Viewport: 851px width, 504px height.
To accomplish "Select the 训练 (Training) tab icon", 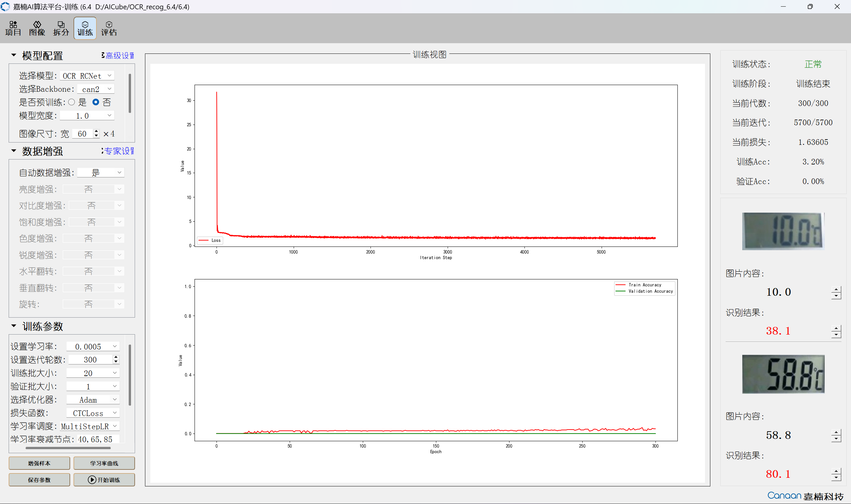I will point(85,28).
